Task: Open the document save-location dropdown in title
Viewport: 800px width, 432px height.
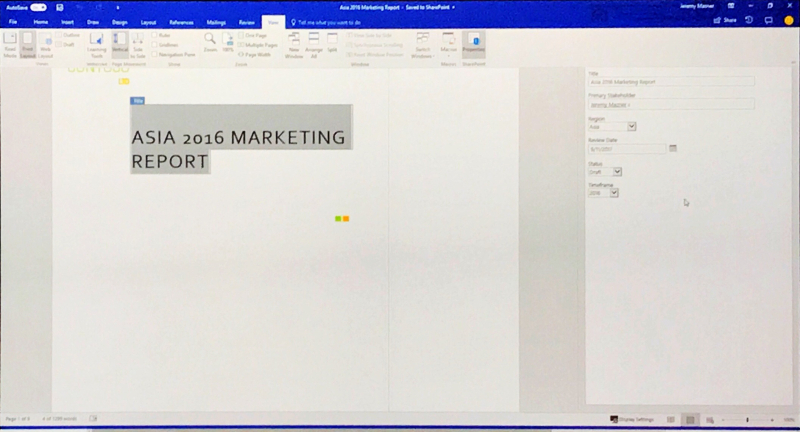Action: [x=453, y=8]
